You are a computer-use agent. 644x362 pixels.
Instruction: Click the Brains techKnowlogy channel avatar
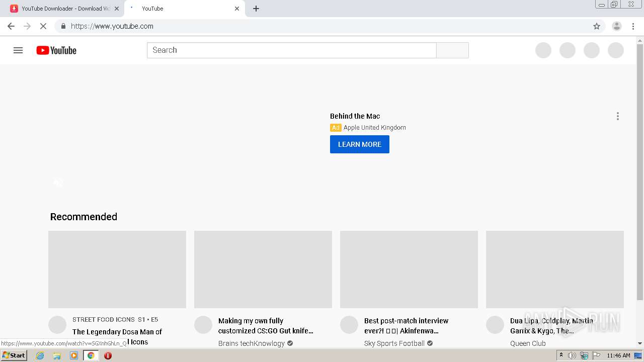tap(203, 325)
